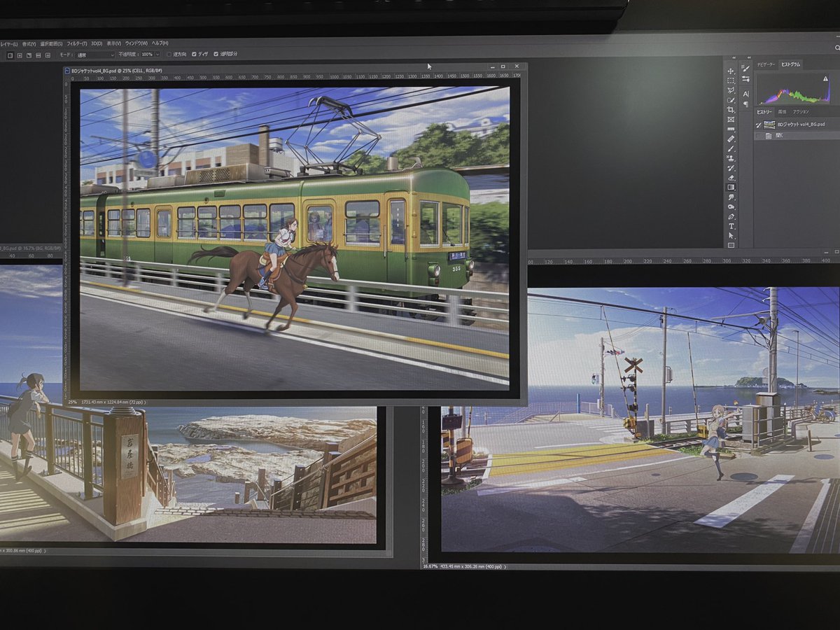
Task: Open the 不透明度 opacity dropdown arrow
Action: pos(158,55)
